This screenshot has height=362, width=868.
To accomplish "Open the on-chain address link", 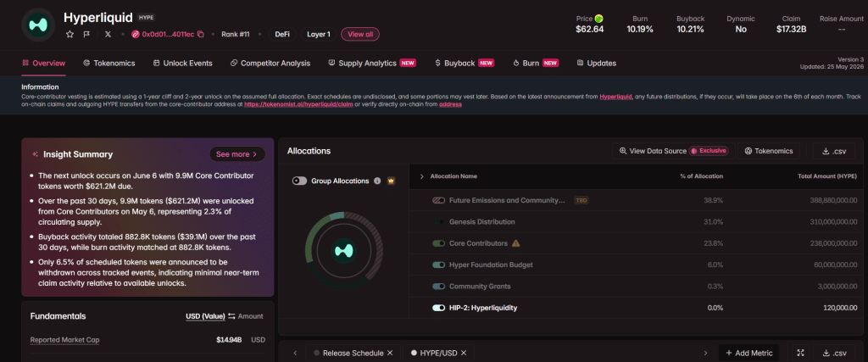I will 451,104.
